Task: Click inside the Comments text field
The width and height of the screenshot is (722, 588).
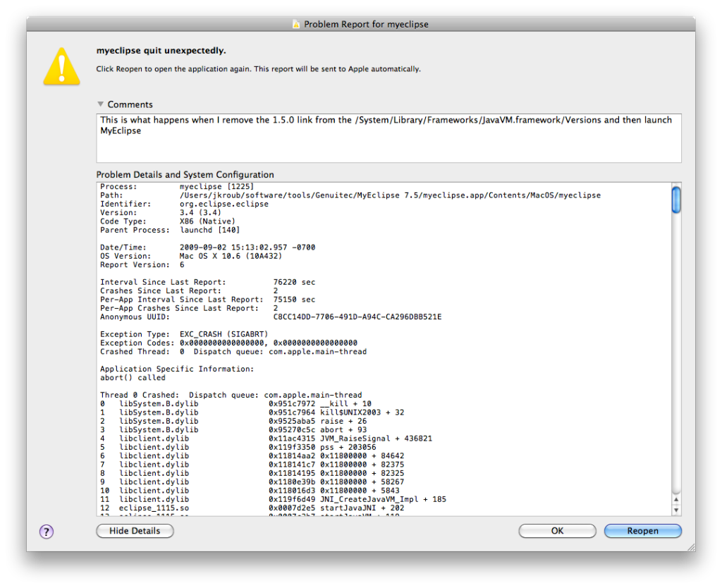Action: 388,138
